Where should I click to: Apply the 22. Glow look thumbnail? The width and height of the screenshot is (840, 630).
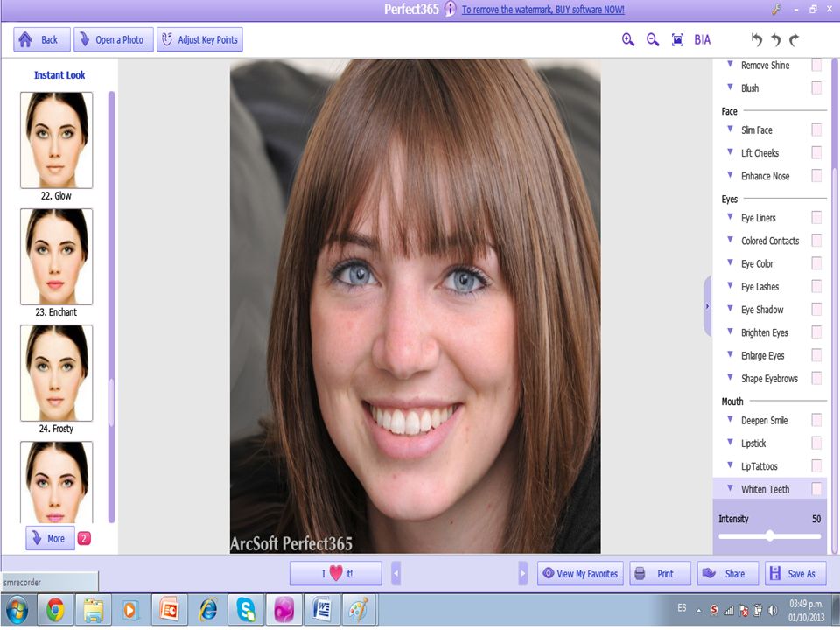[56, 140]
